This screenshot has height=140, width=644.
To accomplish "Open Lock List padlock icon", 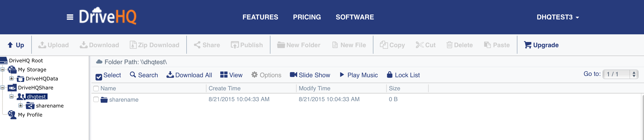I will coord(390,75).
